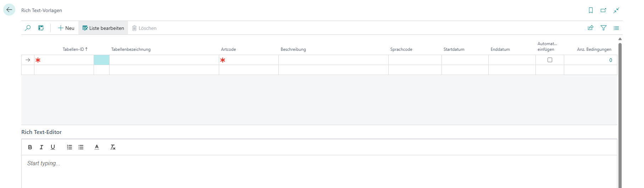Open the share icon

590,28
